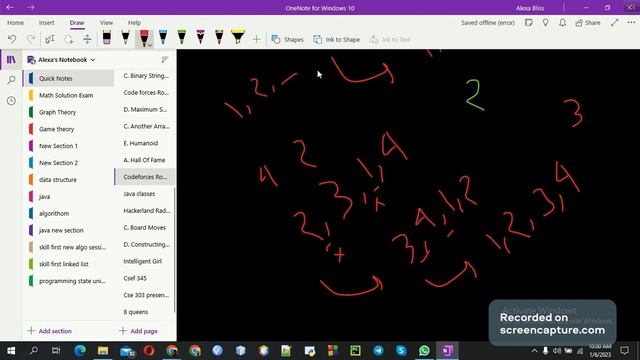
Task: Open the Game theory section
Action: [x=68, y=129]
